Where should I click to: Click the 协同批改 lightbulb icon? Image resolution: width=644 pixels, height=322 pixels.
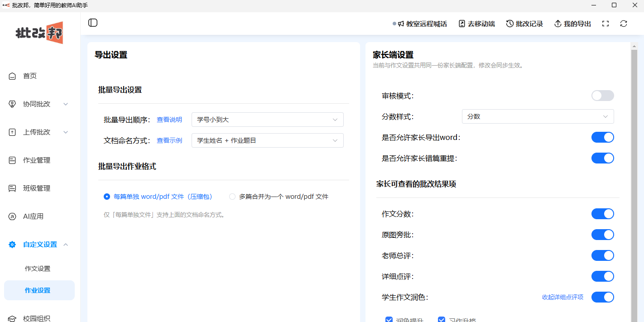(x=13, y=104)
